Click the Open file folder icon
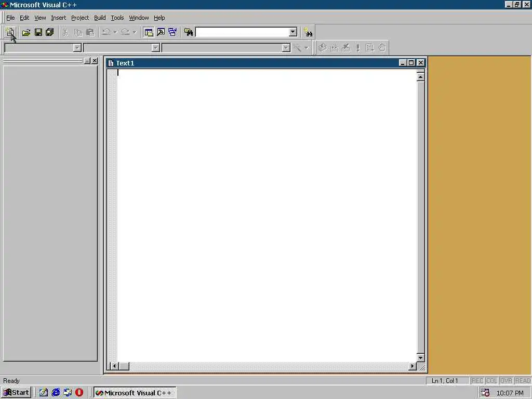Viewport: 532px width, 399px height. coord(26,32)
